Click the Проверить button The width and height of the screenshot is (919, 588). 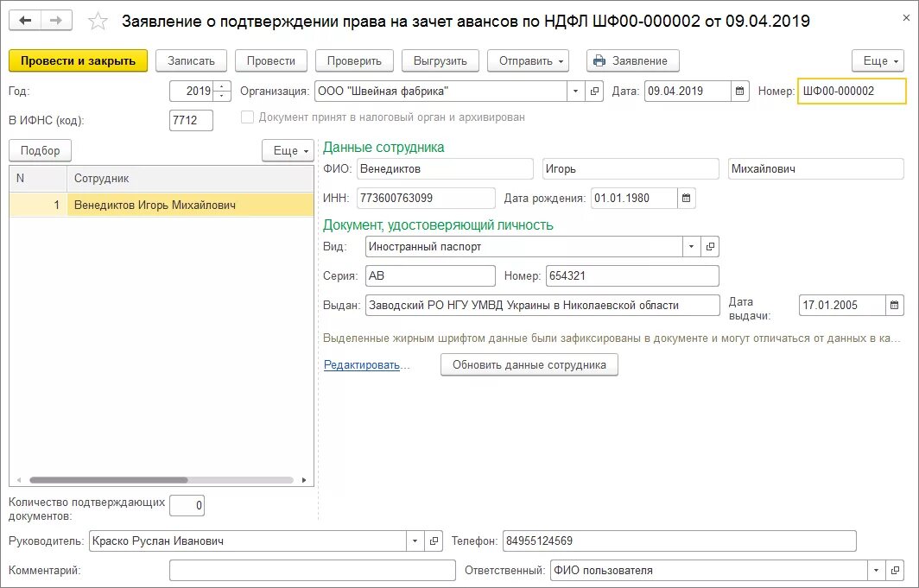tap(354, 61)
